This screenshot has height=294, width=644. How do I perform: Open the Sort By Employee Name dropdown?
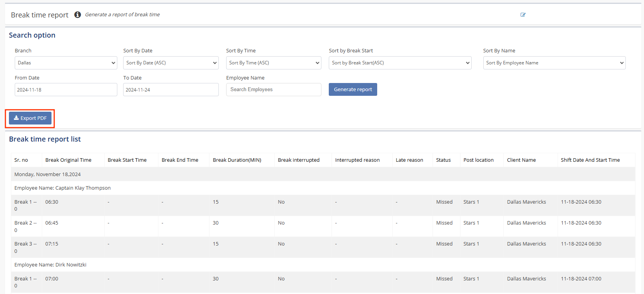click(x=554, y=63)
